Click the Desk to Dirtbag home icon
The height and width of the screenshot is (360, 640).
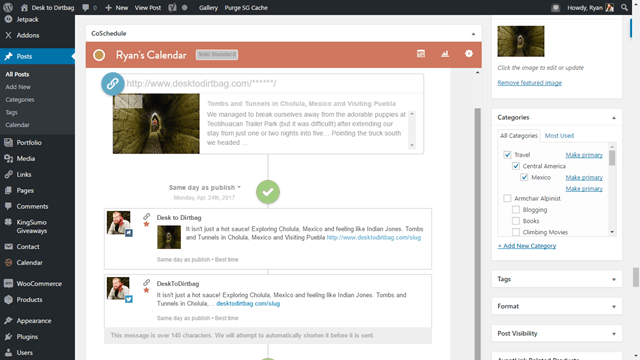click(x=24, y=7)
